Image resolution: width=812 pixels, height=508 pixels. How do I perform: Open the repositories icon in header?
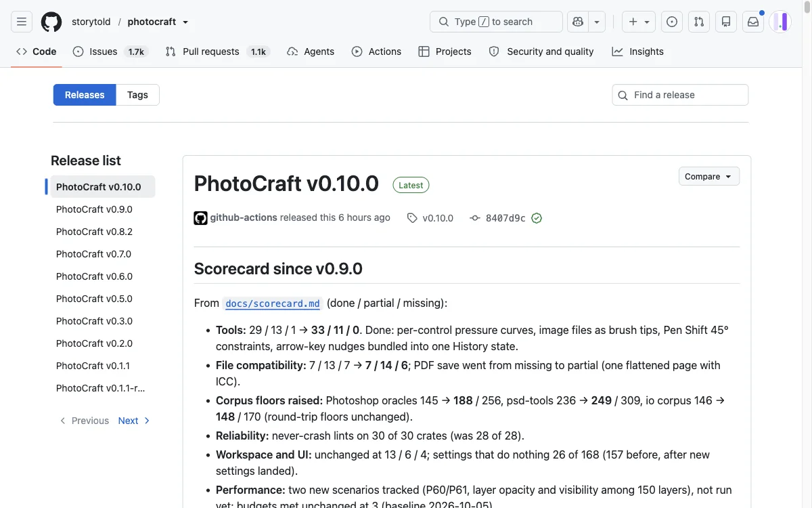pyautogui.click(x=726, y=22)
